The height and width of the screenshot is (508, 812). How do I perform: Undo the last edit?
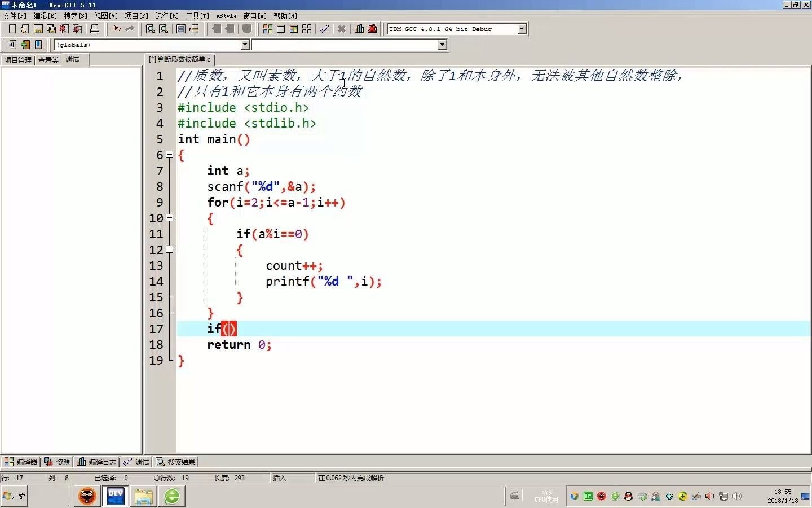pos(116,29)
